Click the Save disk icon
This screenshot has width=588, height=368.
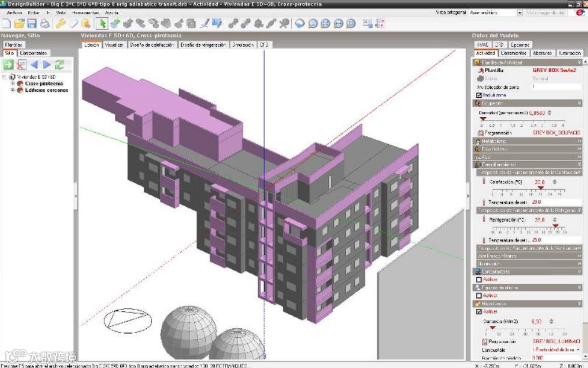tap(32, 24)
